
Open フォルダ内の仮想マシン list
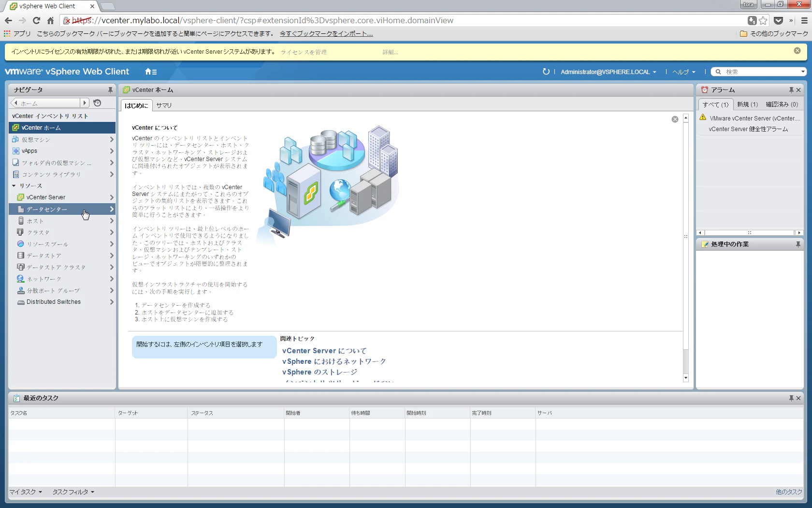[x=62, y=163]
